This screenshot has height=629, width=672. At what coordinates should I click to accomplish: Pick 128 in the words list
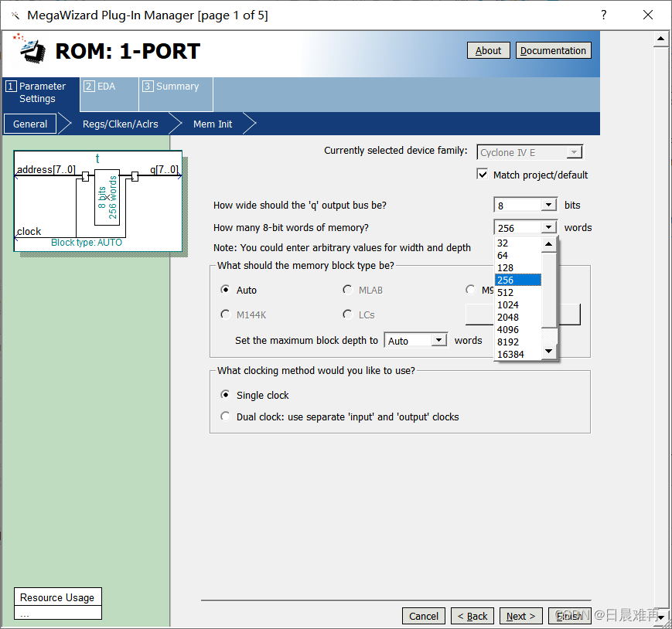[517, 267]
